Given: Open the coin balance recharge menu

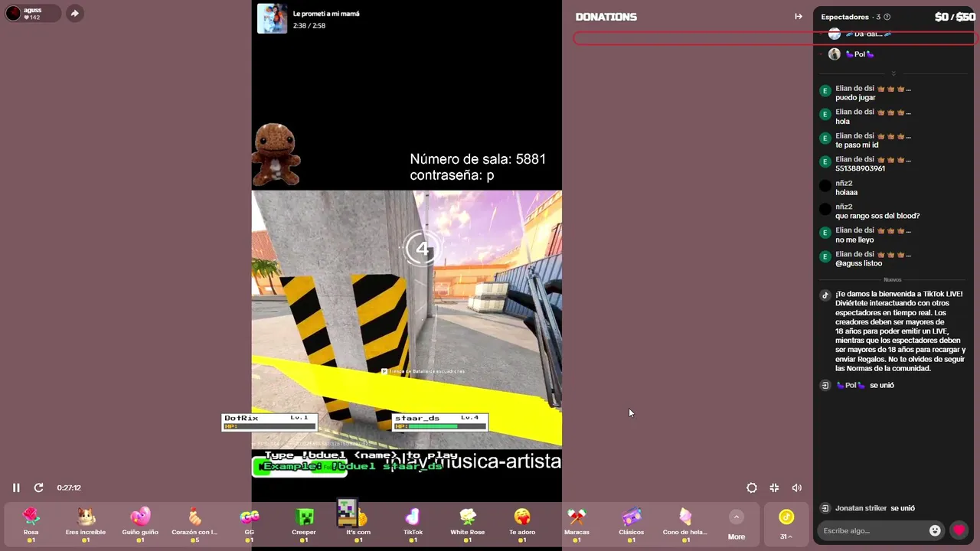Looking at the screenshot, I should (786, 524).
